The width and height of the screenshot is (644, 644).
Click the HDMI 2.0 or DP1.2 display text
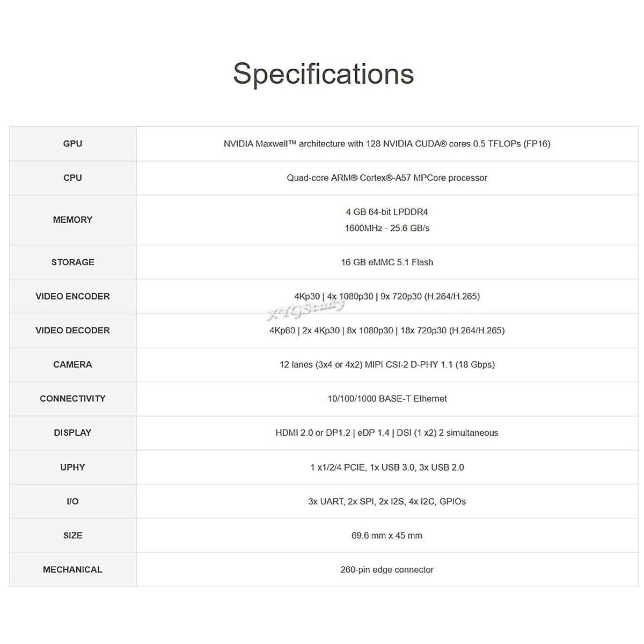pos(386,433)
